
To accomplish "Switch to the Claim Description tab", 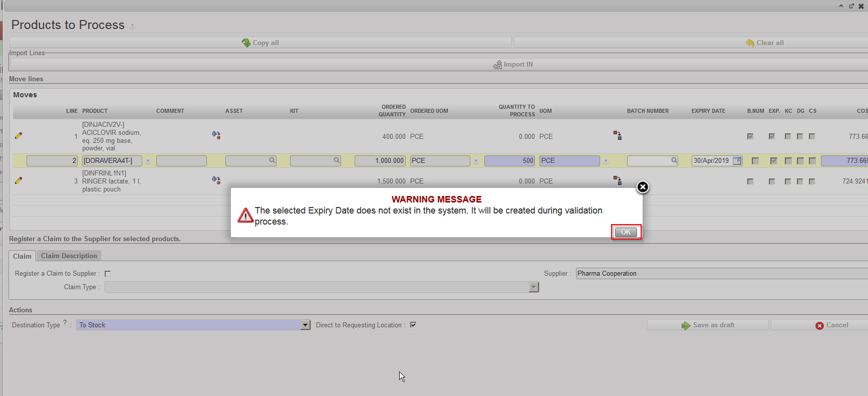I will [69, 256].
